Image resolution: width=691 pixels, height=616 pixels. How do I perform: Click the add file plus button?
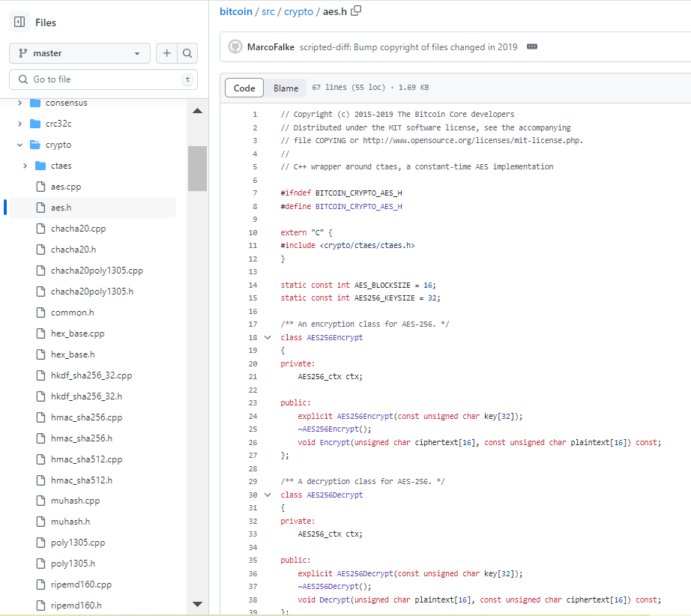166,53
